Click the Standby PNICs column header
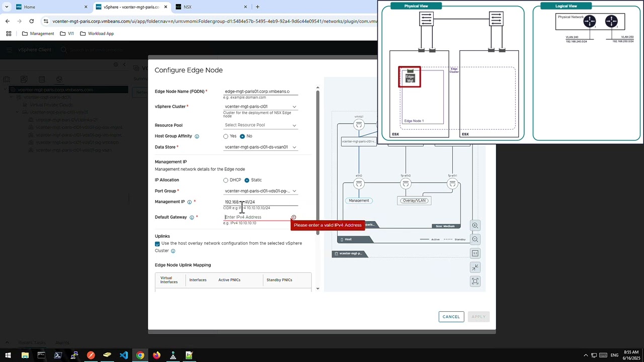The width and height of the screenshot is (644, 362). 279,280
